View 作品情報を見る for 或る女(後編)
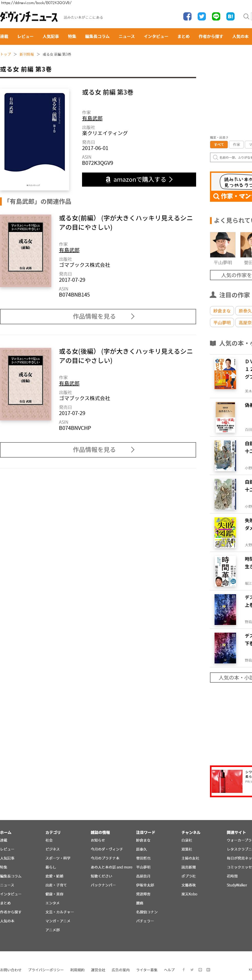The width and height of the screenshot is (252, 980). (98, 450)
